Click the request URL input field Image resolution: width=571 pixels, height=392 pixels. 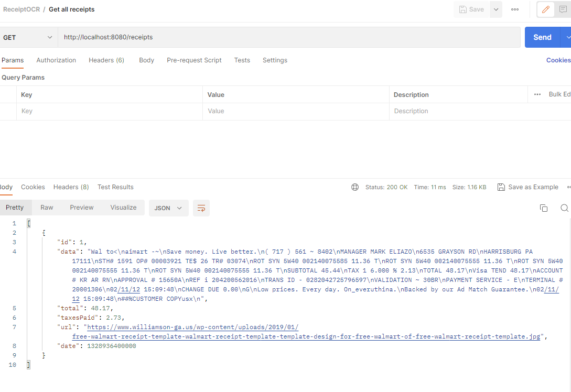coord(210,37)
